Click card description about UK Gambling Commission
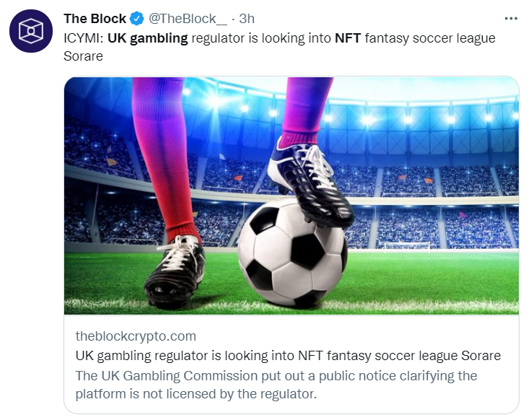This screenshot has width=531, height=420. pyautogui.click(x=276, y=385)
